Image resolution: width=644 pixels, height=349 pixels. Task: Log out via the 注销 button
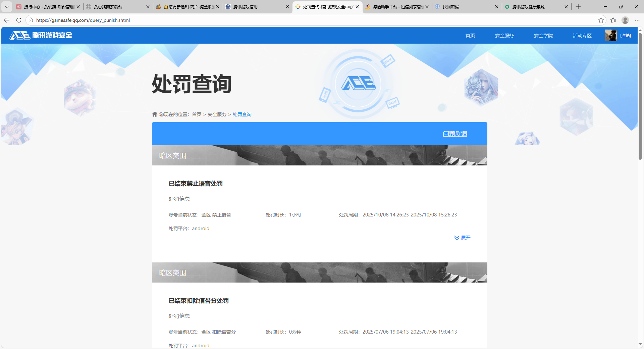[625, 35]
